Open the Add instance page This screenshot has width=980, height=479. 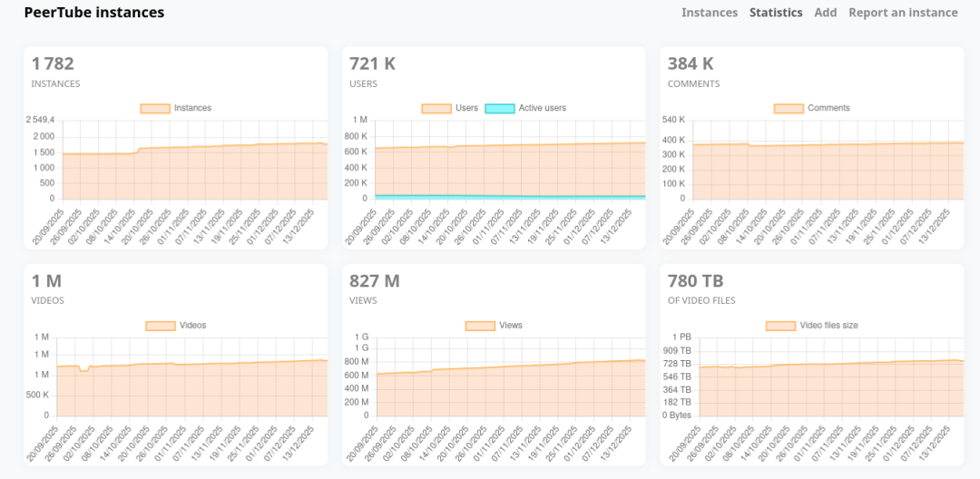[826, 13]
